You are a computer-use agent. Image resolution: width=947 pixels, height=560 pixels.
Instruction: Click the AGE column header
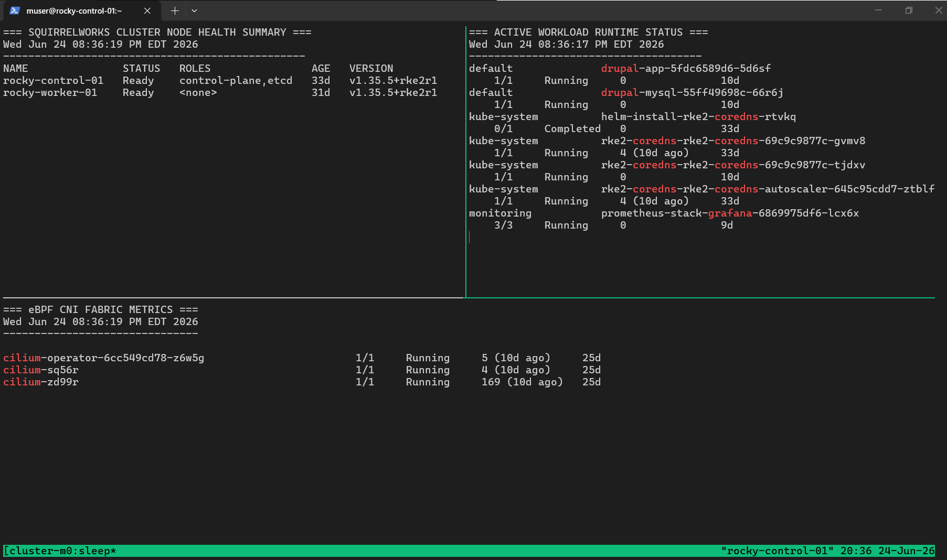(321, 69)
